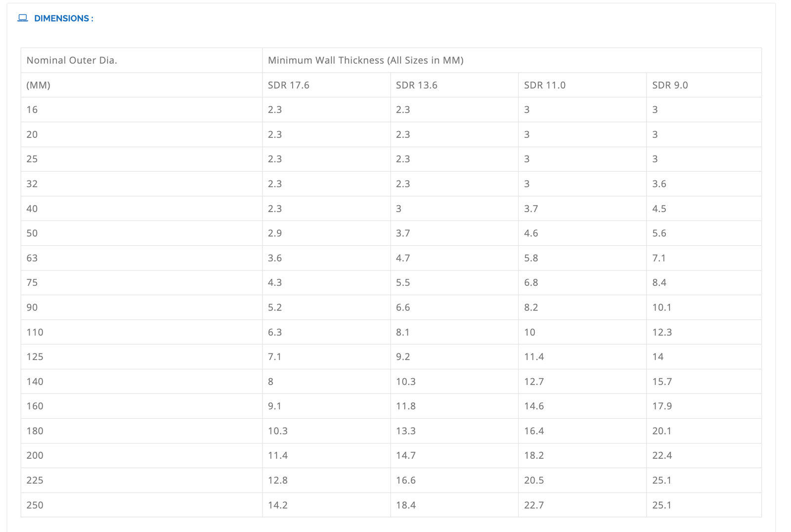Screen dimensions: 791x532
Task: Click the 12.8 value in the 225 row
Action: coord(277,481)
